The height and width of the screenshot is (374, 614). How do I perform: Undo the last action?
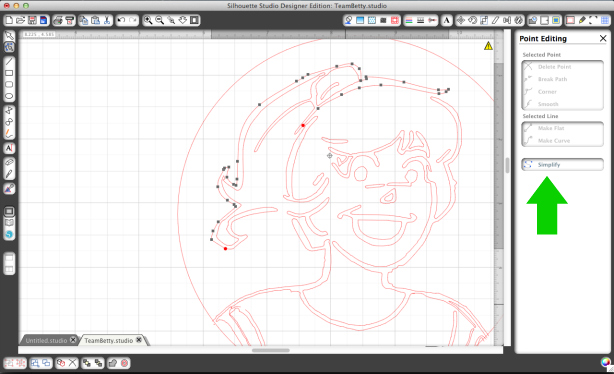121,20
